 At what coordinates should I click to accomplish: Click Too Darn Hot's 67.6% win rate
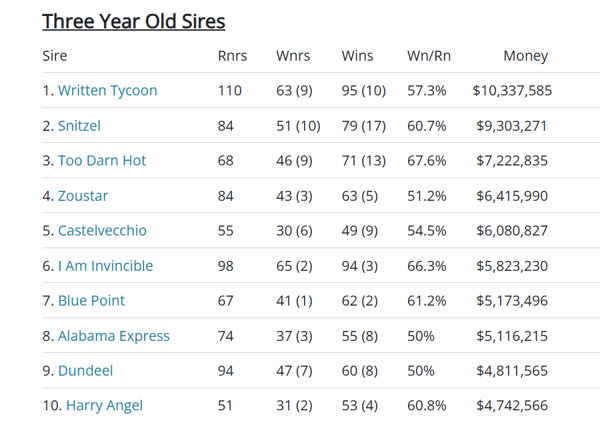(426, 161)
